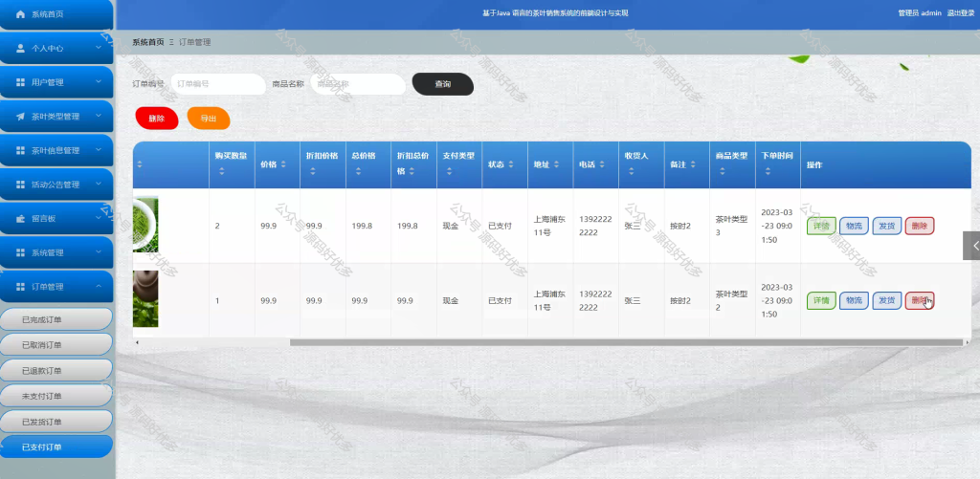The height and width of the screenshot is (479, 980).
Task: Delete the 茶叶类型2 order row
Action: click(920, 301)
